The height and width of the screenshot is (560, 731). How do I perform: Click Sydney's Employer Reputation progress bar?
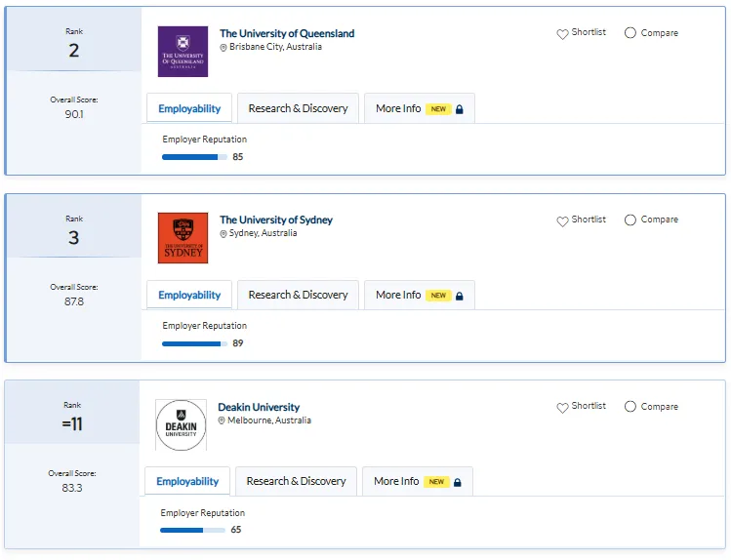click(x=194, y=343)
